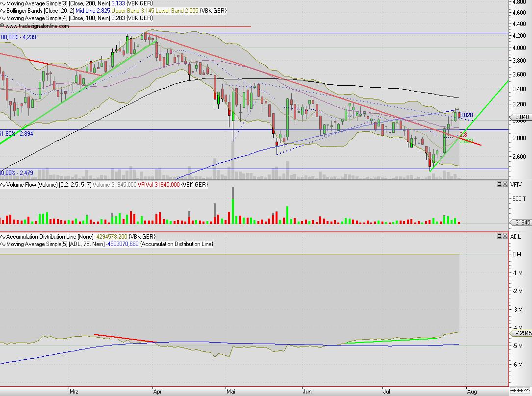
Task: Click the -6 M ADL axis label
Action: 518,365
